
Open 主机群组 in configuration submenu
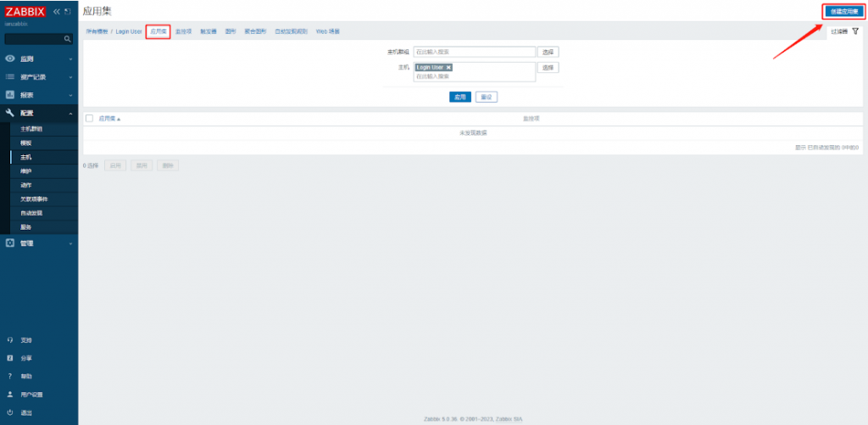[x=31, y=129]
